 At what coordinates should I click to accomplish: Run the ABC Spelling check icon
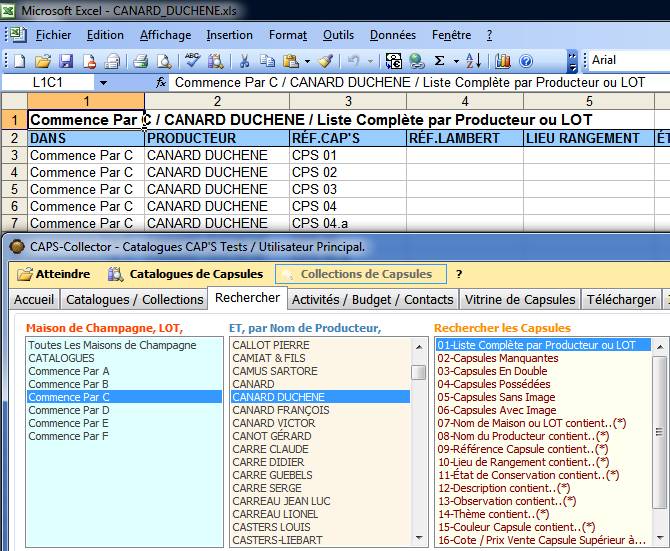192,61
